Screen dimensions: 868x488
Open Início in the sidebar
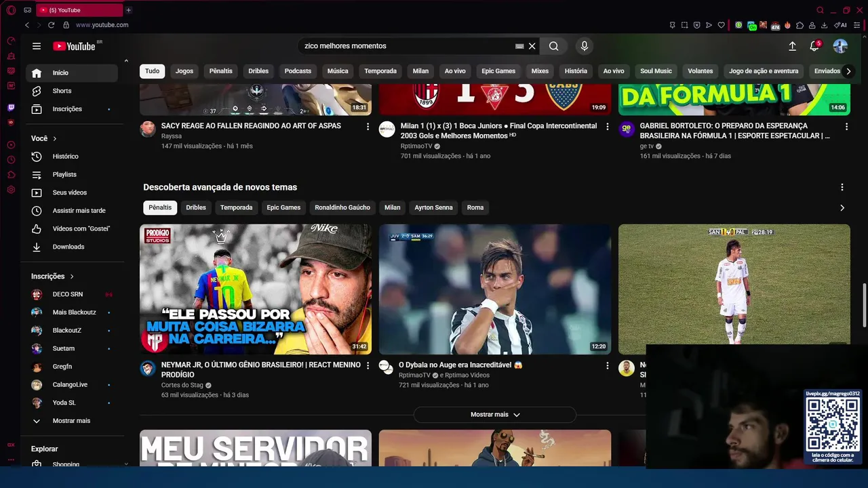[x=72, y=73]
